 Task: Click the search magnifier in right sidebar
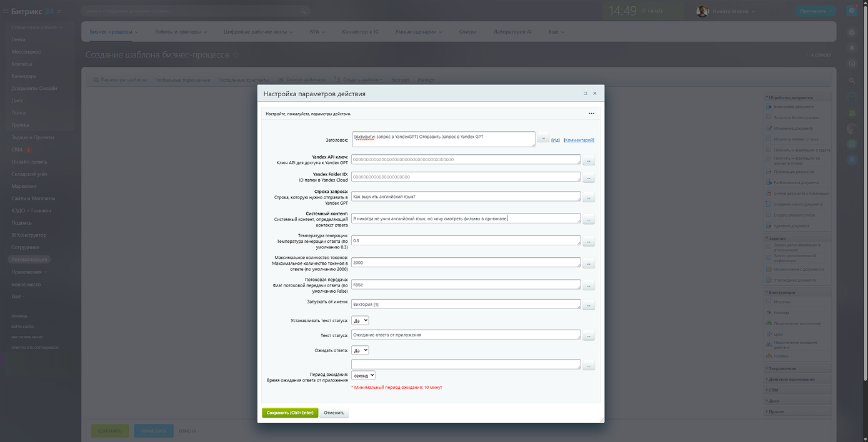tap(852, 81)
